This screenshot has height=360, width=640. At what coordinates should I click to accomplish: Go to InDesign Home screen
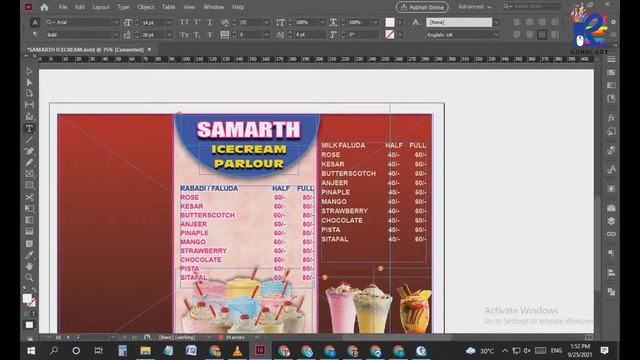pyautogui.click(x=44, y=7)
